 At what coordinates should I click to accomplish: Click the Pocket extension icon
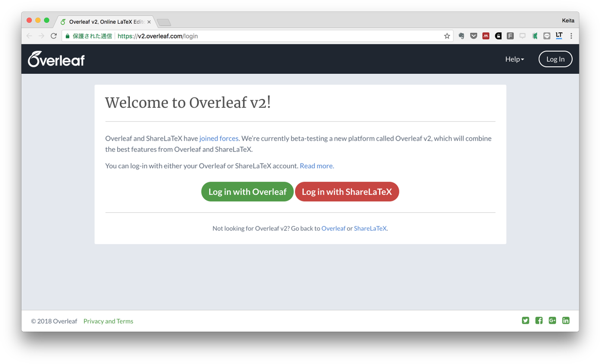(474, 36)
